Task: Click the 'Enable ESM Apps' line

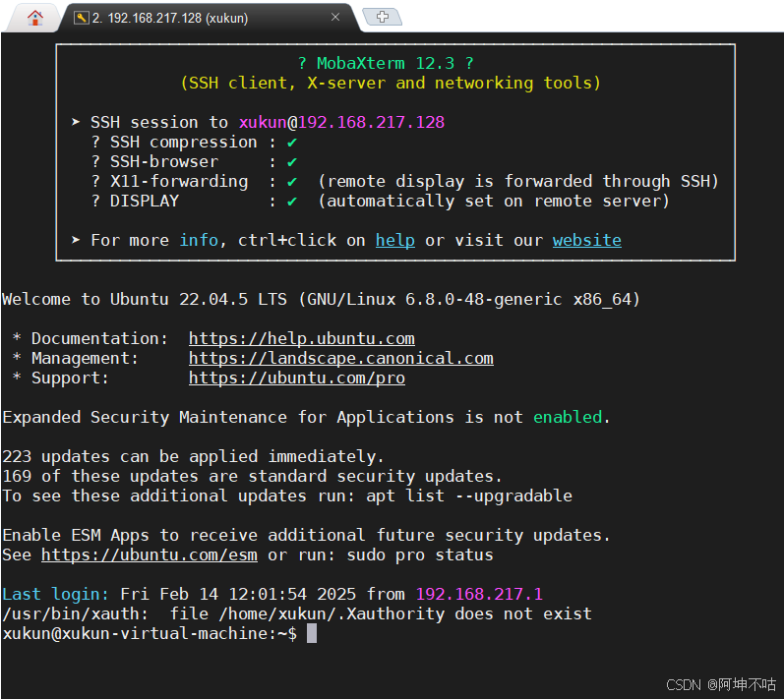Action: coord(307,535)
